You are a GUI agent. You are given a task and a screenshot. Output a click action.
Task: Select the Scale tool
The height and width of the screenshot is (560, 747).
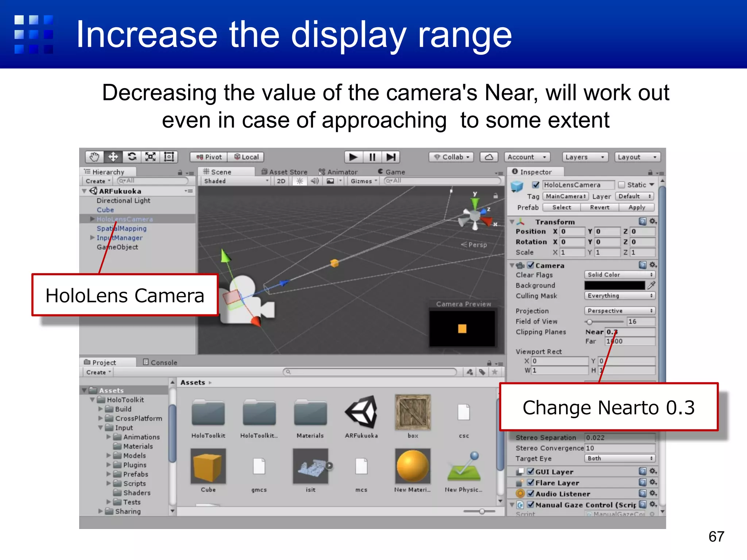click(x=150, y=157)
